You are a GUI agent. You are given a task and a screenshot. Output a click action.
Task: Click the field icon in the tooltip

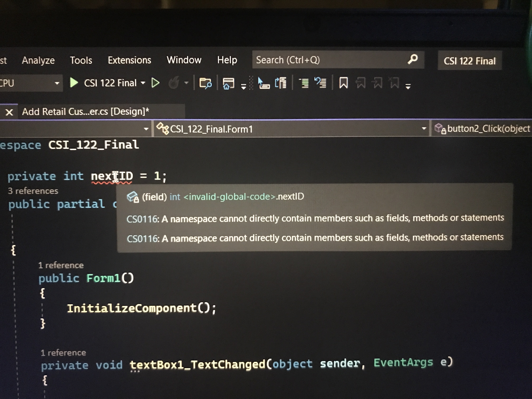(x=133, y=197)
